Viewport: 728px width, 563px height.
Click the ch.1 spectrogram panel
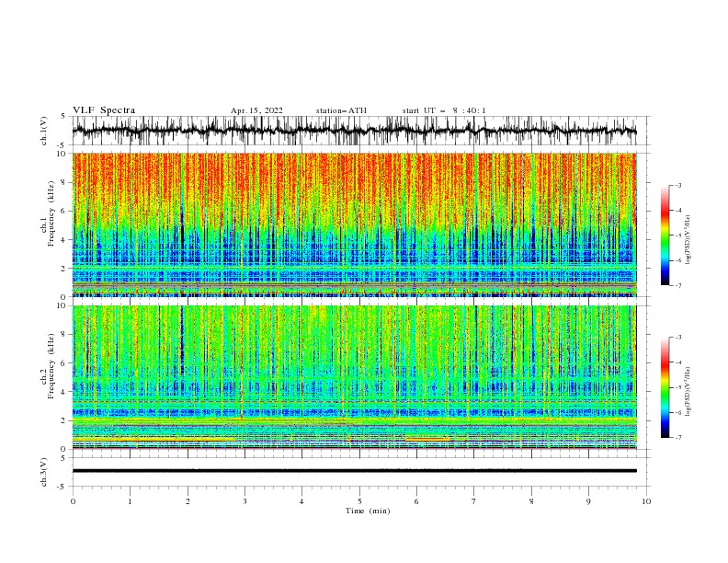[x=355, y=224]
